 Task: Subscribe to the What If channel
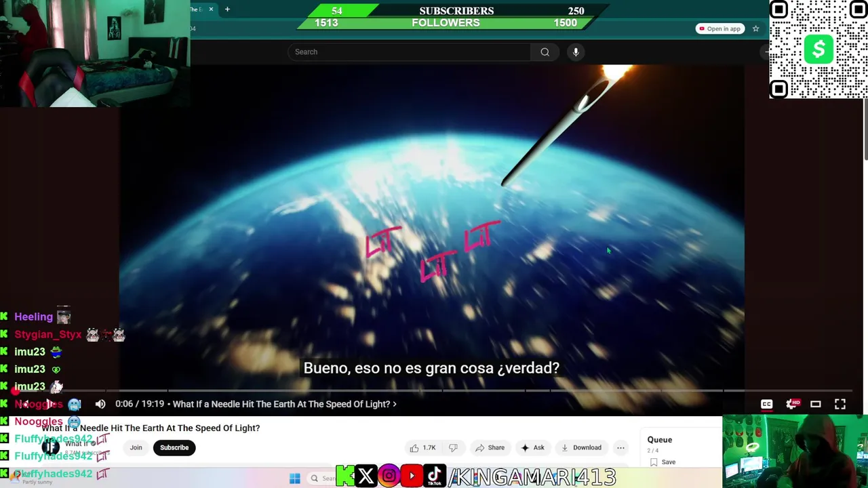click(174, 447)
